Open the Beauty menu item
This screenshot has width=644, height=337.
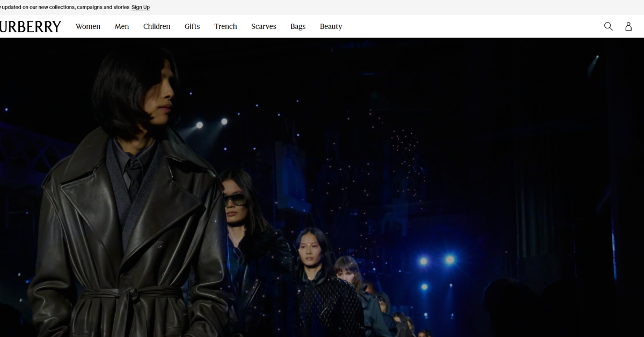(x=331, y=26)
